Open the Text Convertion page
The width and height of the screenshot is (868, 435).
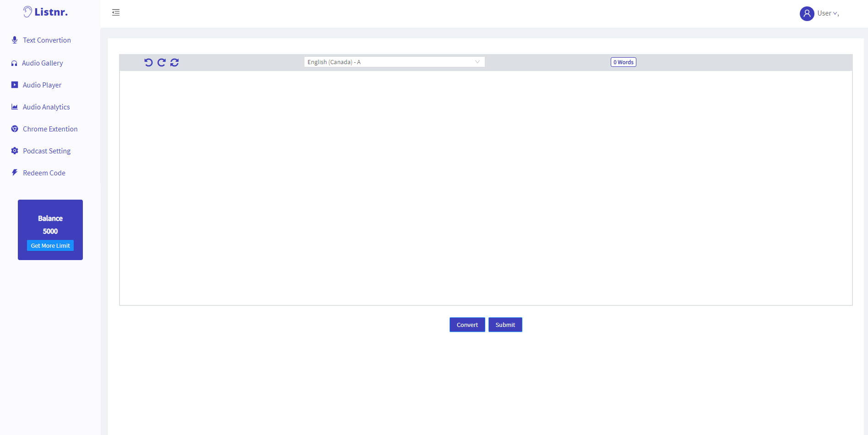tap(47, 40)
